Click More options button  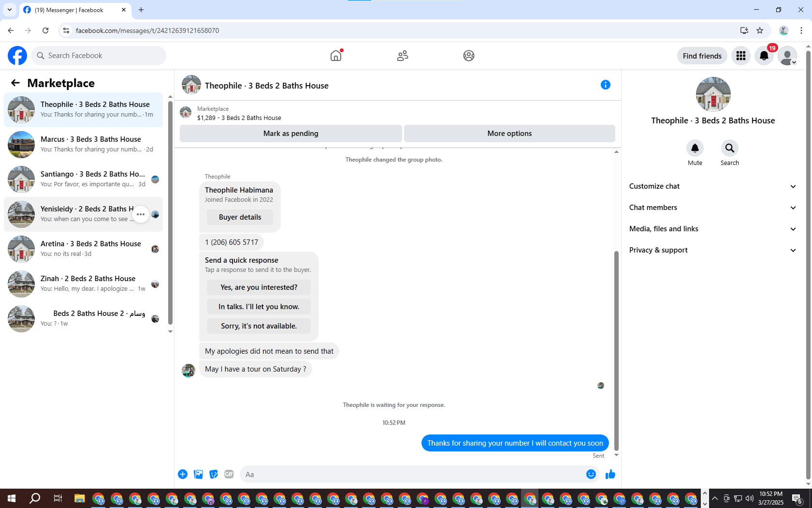[509, 134]
